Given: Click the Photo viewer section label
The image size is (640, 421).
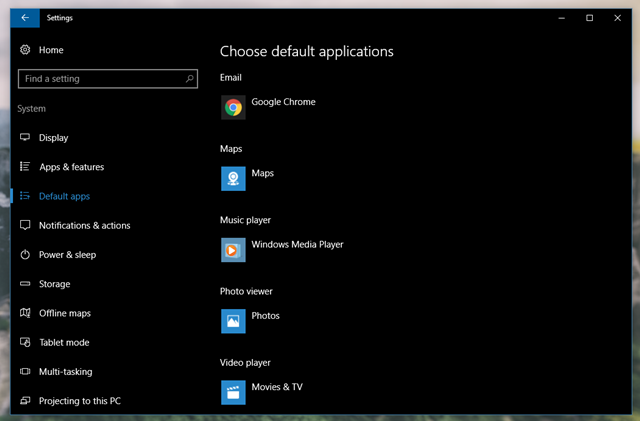Looking at the screenshot, I should [x=246, y=291].
